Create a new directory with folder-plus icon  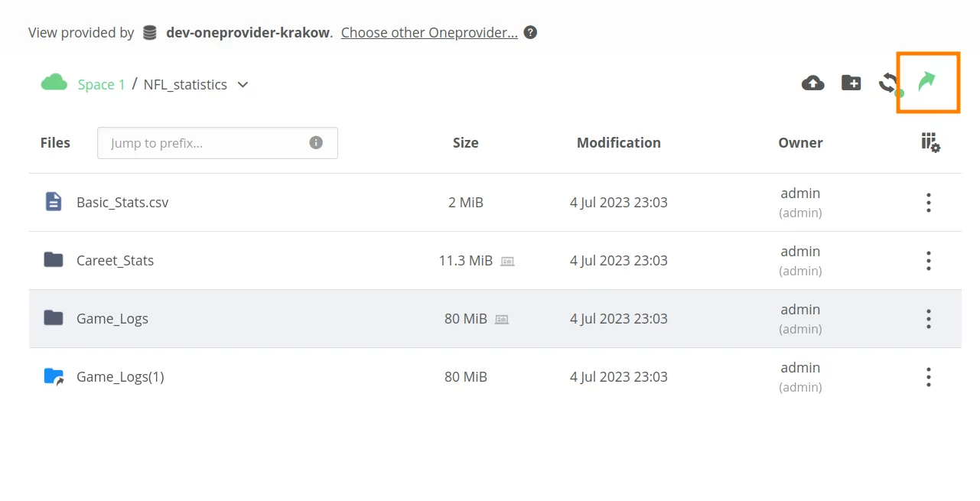click(851, 83)
